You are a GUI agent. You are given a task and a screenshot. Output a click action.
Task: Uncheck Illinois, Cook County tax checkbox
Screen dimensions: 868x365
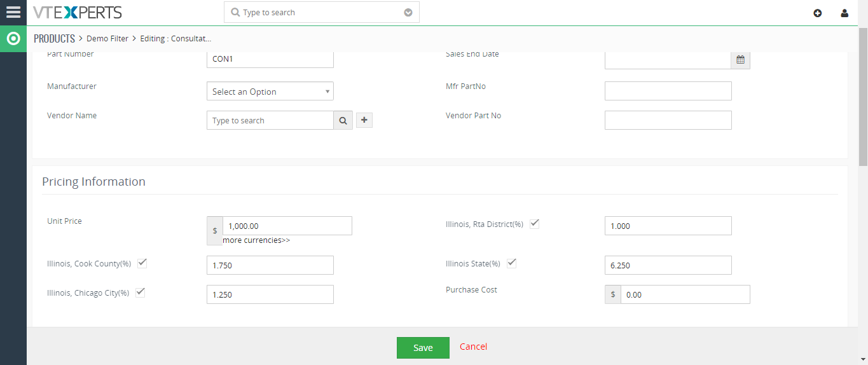(x=142, y=263)
